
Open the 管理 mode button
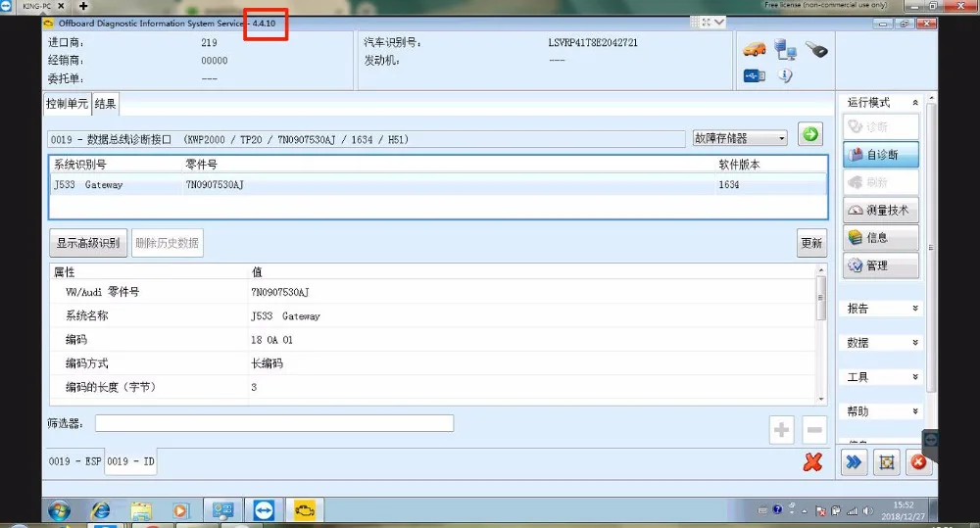[881, 265]
